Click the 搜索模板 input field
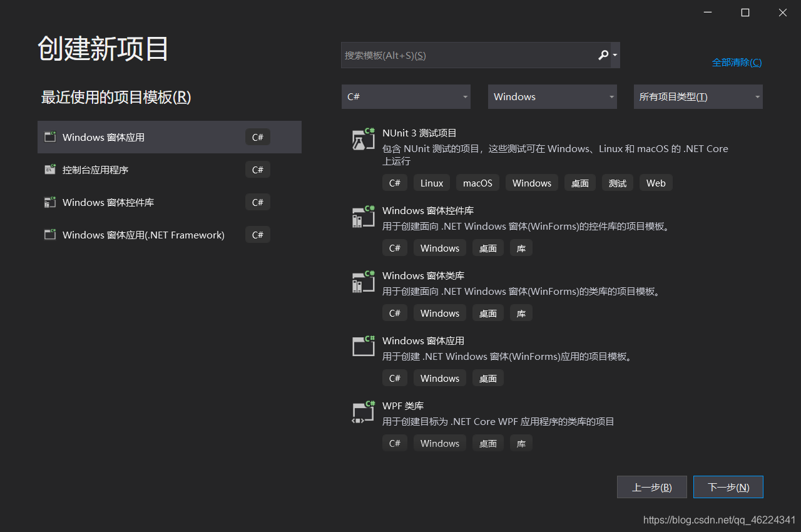The height and width of the screenshot is (532, 801). point(469,55)
